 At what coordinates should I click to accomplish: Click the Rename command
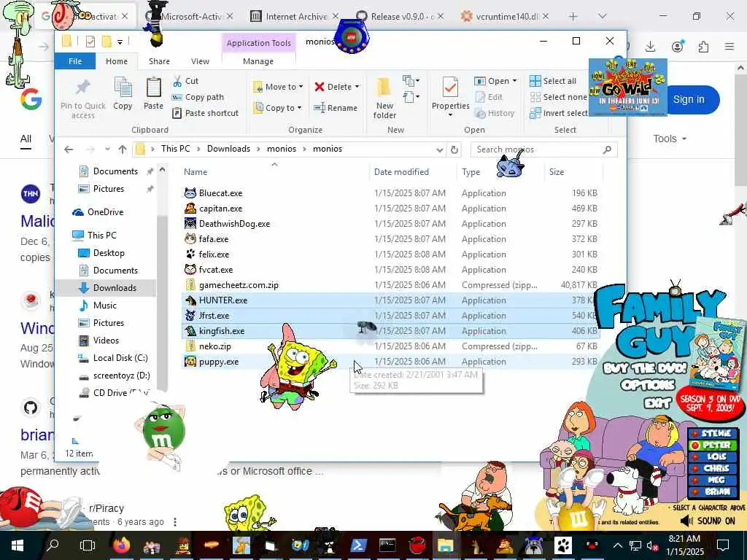coord(336,108)
